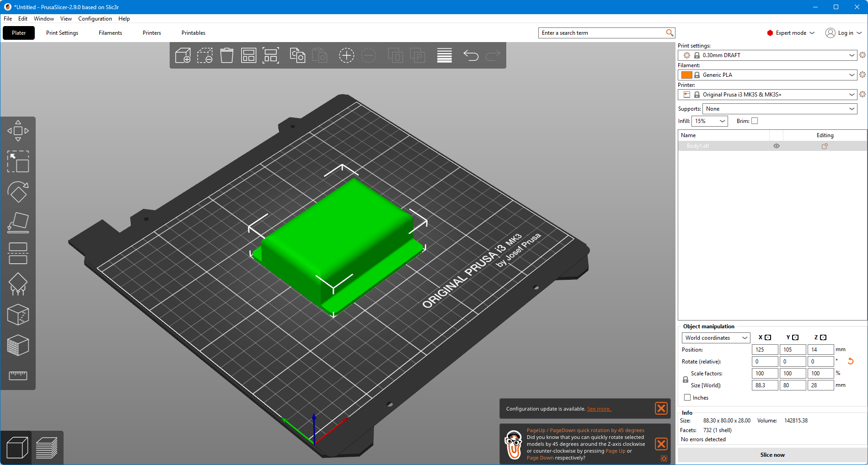Image resolution: width=868 pixels, height=465 pixels.
Task: Close the PageUp/PageDown tip notification
Action: (x=661, y=444)
